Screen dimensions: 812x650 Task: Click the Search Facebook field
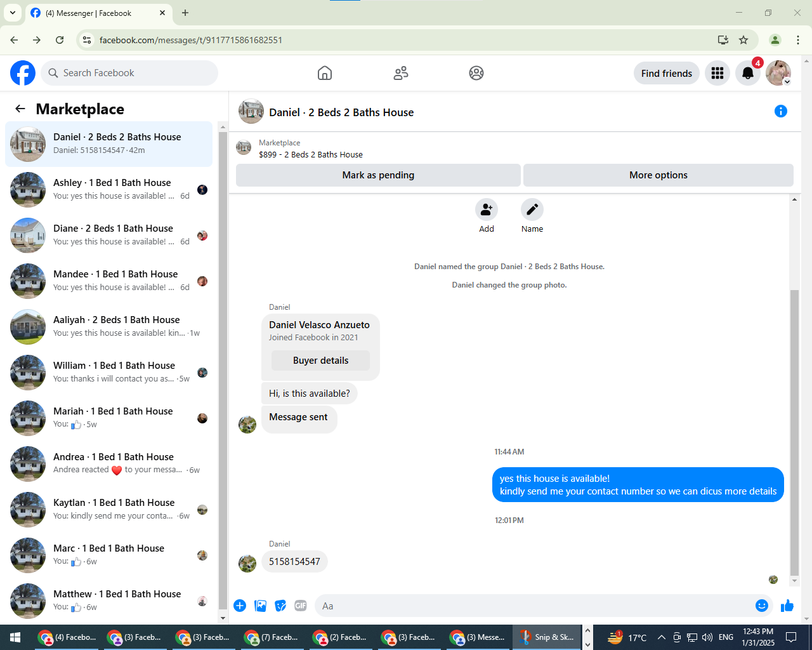tap(129, 73)
